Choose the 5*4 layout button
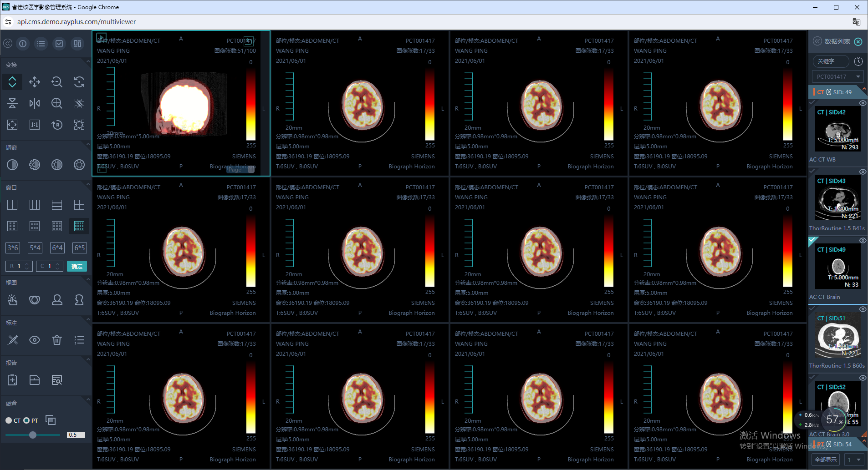This screenshot has height=470, width=868. pos(35,248)
